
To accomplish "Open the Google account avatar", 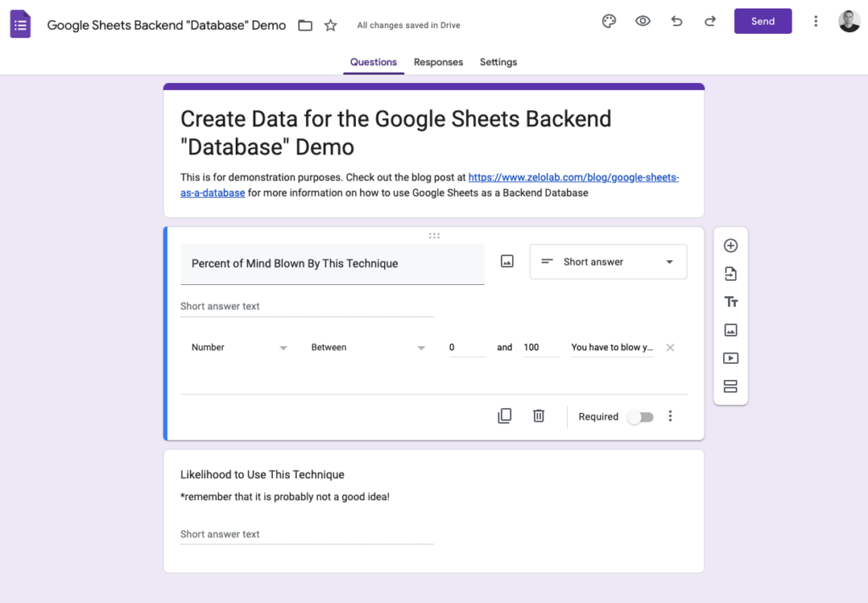I will tap(849, 21).
